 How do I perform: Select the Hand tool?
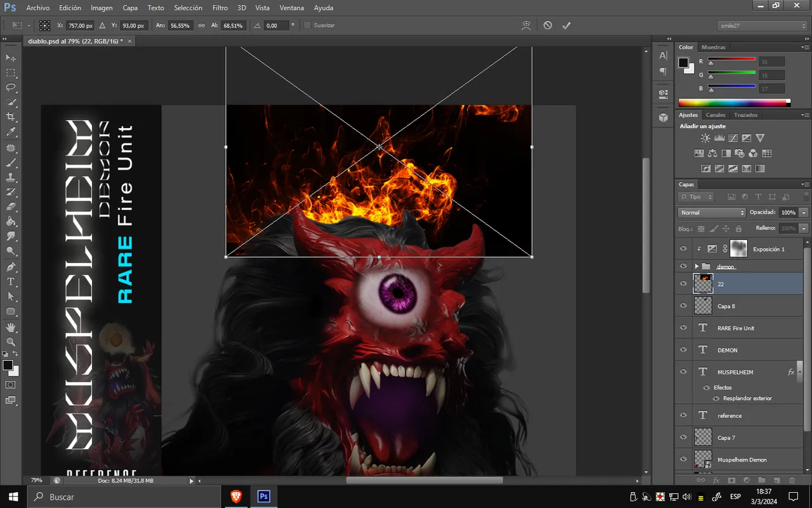[11, 327]
